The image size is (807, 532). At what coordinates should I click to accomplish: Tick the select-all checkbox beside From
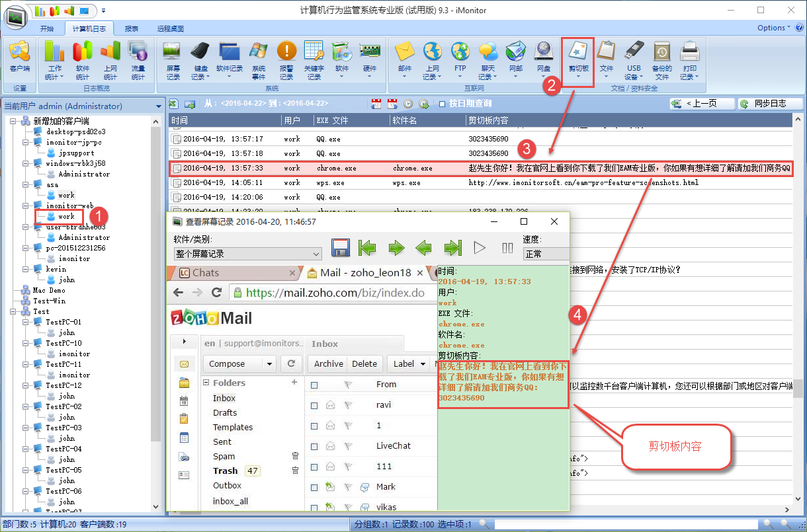[314, 385]
